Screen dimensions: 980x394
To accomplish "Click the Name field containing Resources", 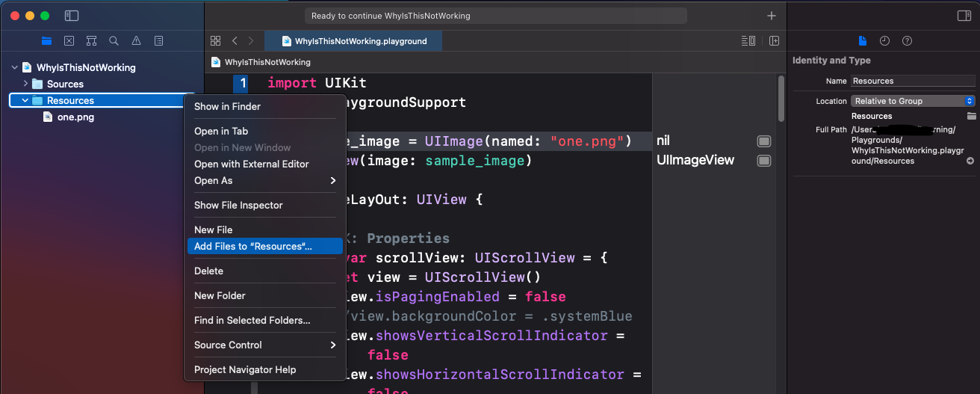I will click(x=912, y=81).
